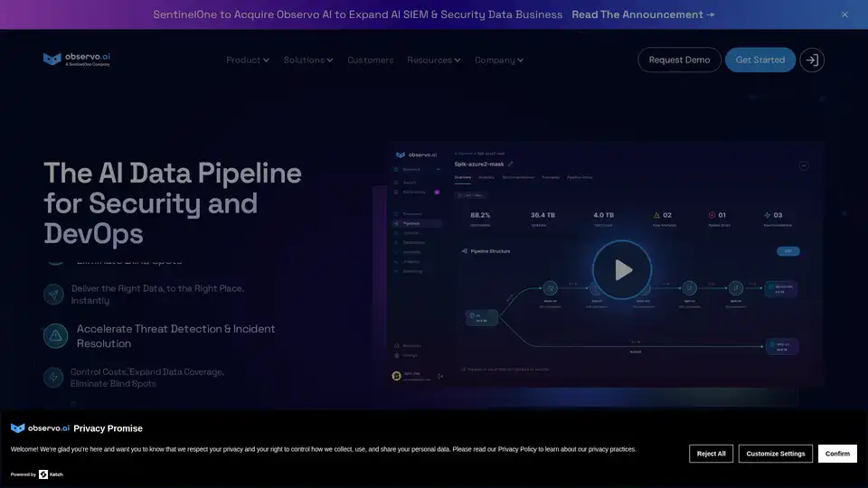This screenshot has width=868, height=488.
Task: Open Customize Settings for privacy
Action: [x=775, y=454]
